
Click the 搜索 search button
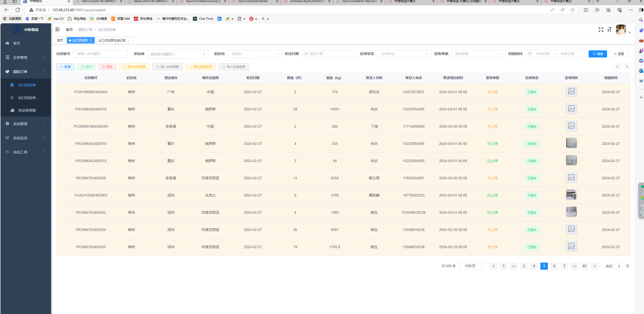pyautogui.click(x=597, y=54)
